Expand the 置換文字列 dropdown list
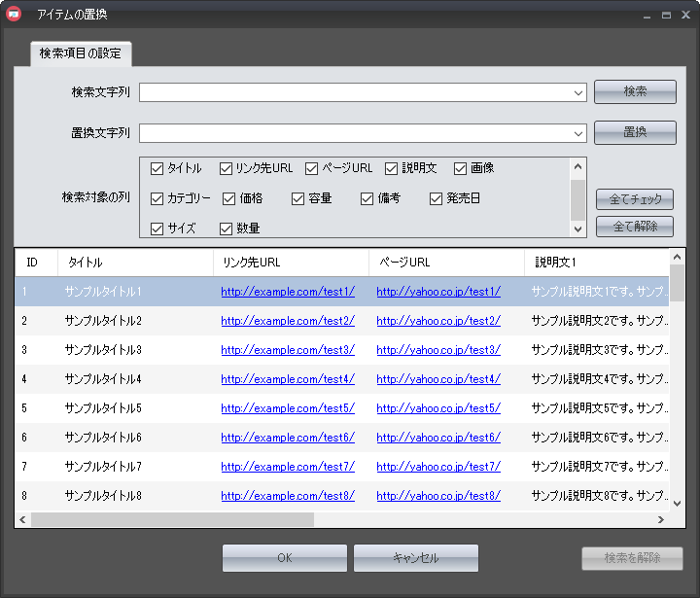Image resolution: width=700 pixels, height=598 pixels. pyautogui.click(x=579, y=133)
